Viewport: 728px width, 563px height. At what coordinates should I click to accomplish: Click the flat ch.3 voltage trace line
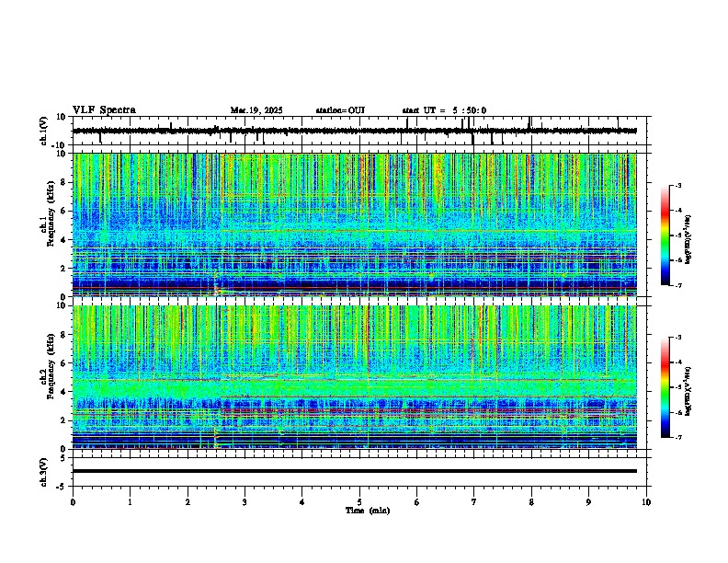tap(354, 471)
